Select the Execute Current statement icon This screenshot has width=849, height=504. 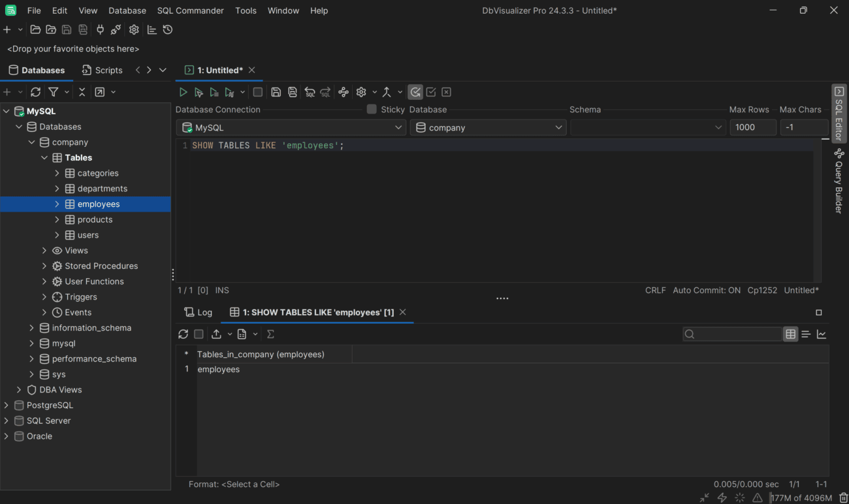(199, 91)
